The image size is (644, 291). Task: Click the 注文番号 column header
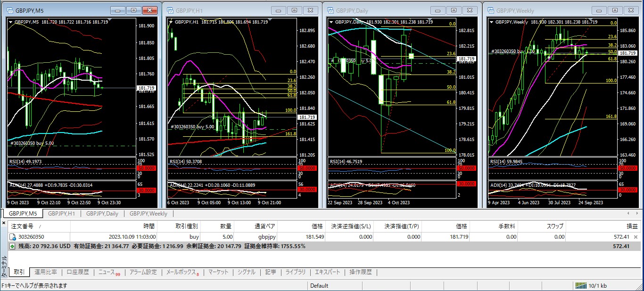22,226
